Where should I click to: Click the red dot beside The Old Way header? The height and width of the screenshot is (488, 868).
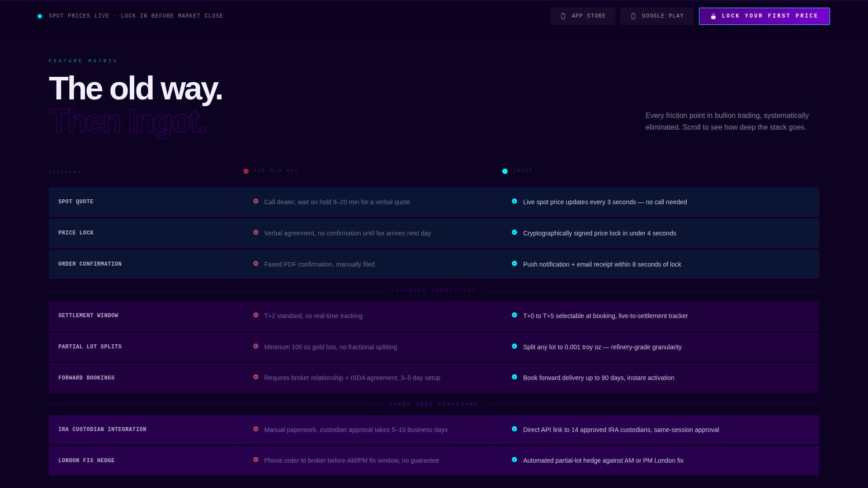tap(246, 171)
